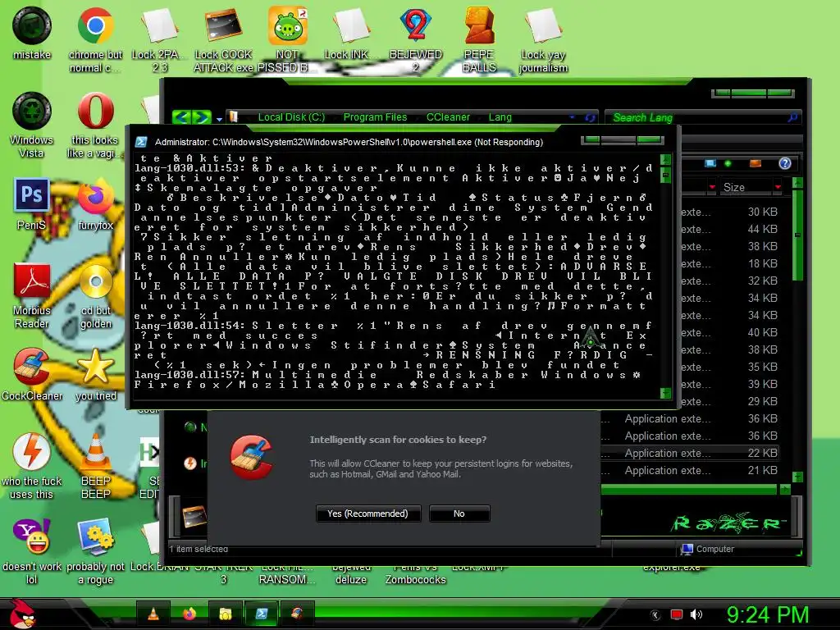Click No in the CCleaner cookie dialog
This screenshot has width=840, height=630.
(x=459, y=514)
